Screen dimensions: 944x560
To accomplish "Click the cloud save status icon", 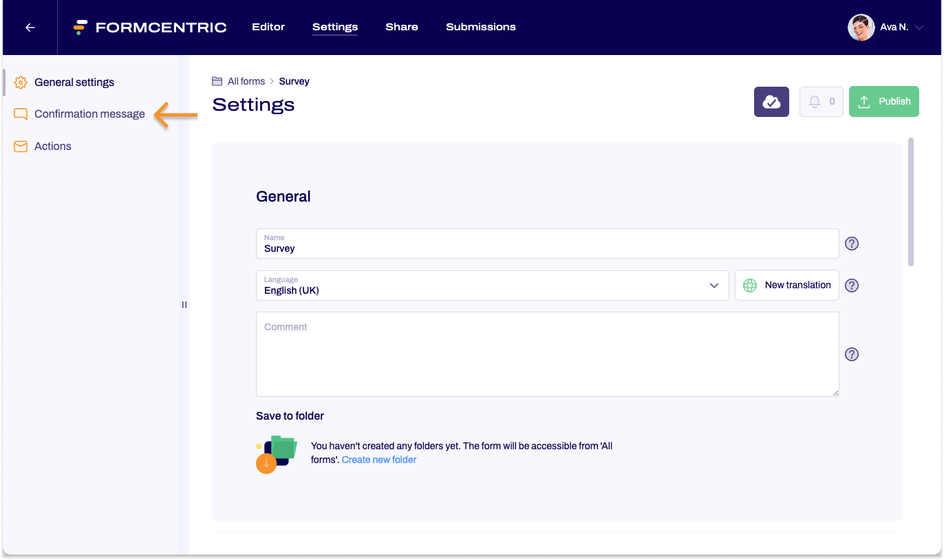I will pos(771,102).
